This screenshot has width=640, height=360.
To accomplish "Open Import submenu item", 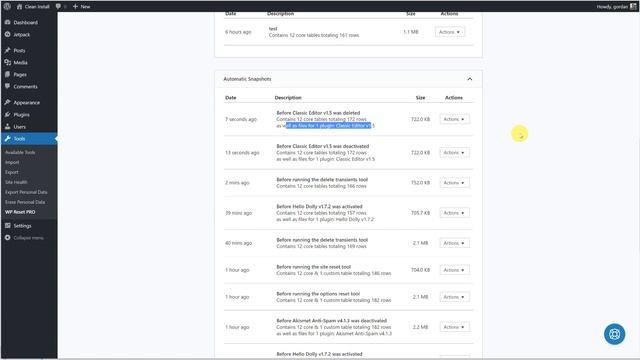I will [12, 162].
